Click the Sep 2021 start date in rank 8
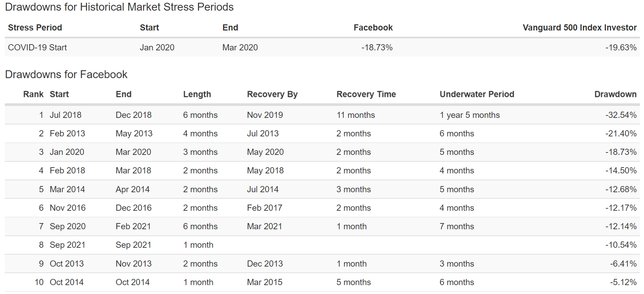 (x=67, y=245)
